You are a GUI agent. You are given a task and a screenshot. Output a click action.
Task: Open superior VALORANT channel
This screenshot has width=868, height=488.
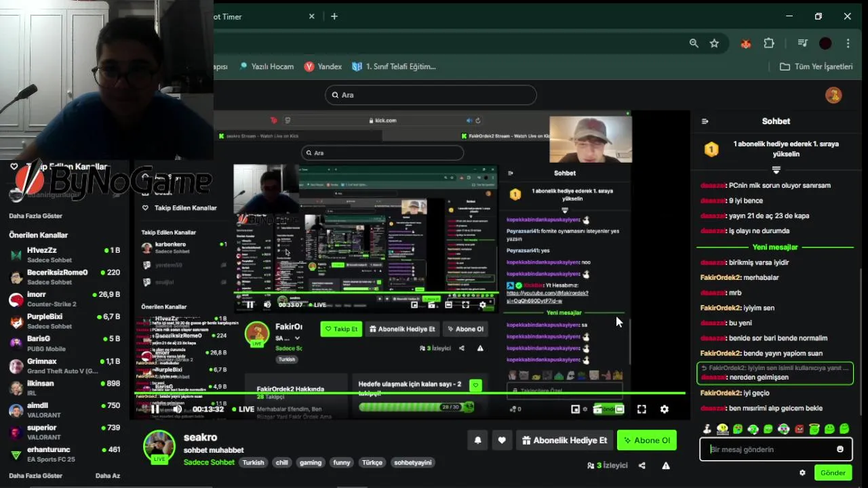[x=64, y=432]
